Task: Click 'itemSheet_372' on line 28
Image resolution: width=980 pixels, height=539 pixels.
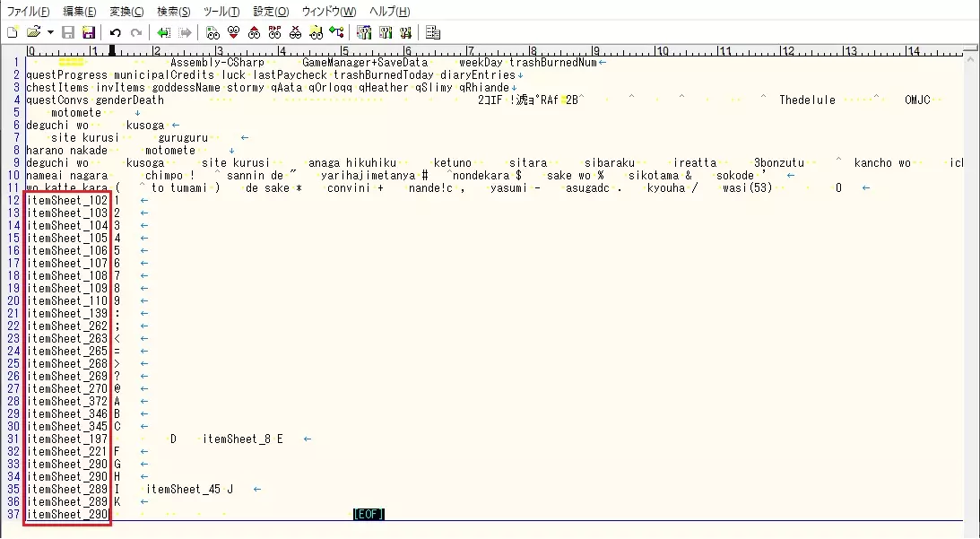Action: (x=67, y=401)
